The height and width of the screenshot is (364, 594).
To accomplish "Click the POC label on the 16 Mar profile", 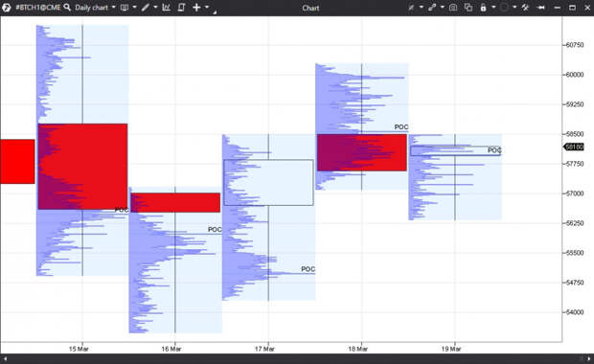I will tap(215, 230).
